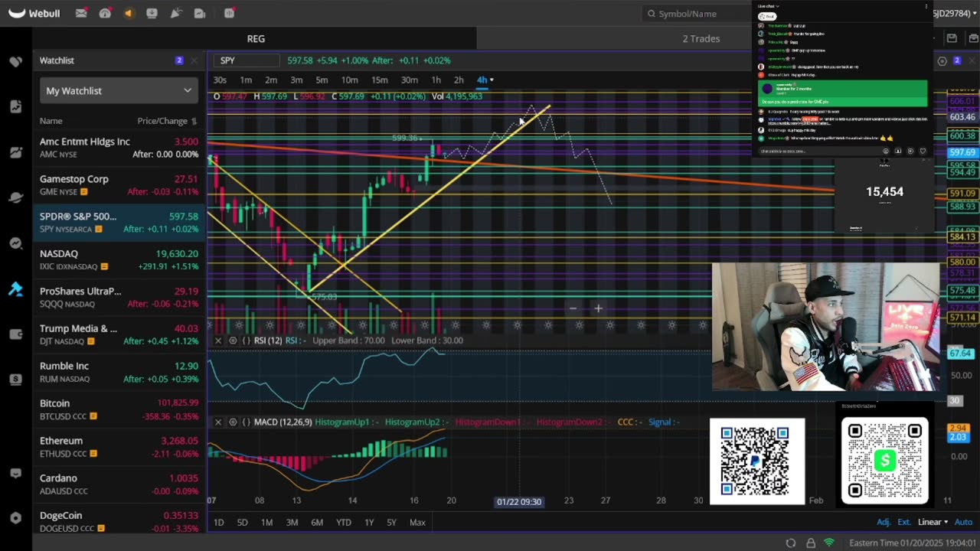Click the hexagon settings icon above price axis
The height and width of the screenshot is (551, 980).
tap(942, 60)
